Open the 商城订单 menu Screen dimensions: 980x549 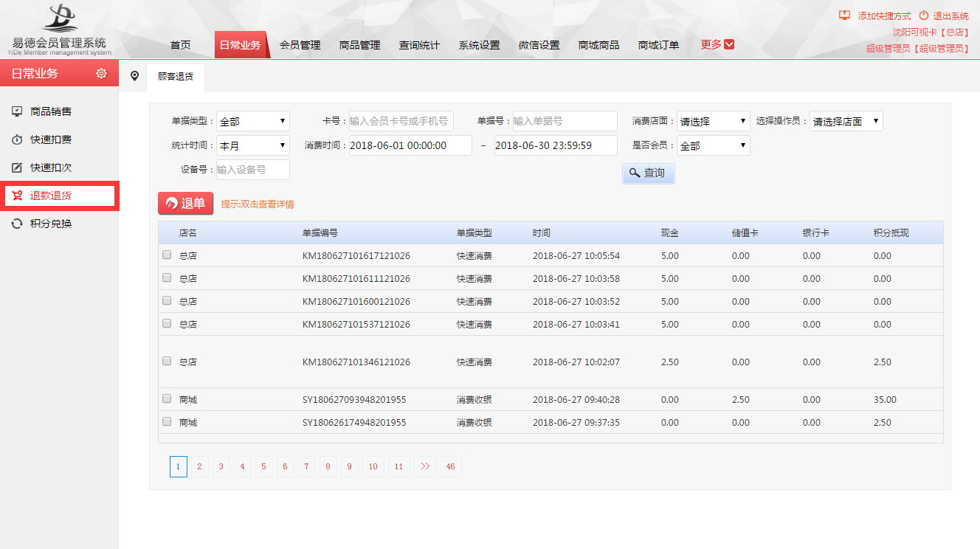coord(659,45)
